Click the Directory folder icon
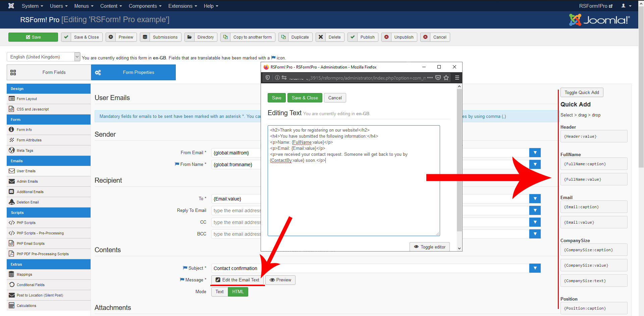This screenshot has width=644, height=316. point(190,37)
